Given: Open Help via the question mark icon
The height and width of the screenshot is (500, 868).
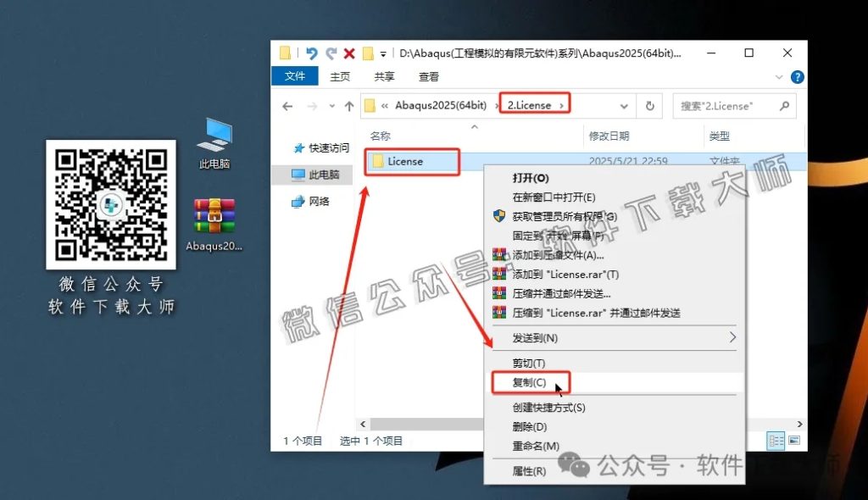Looking at the screenshot, I should 797,76.
